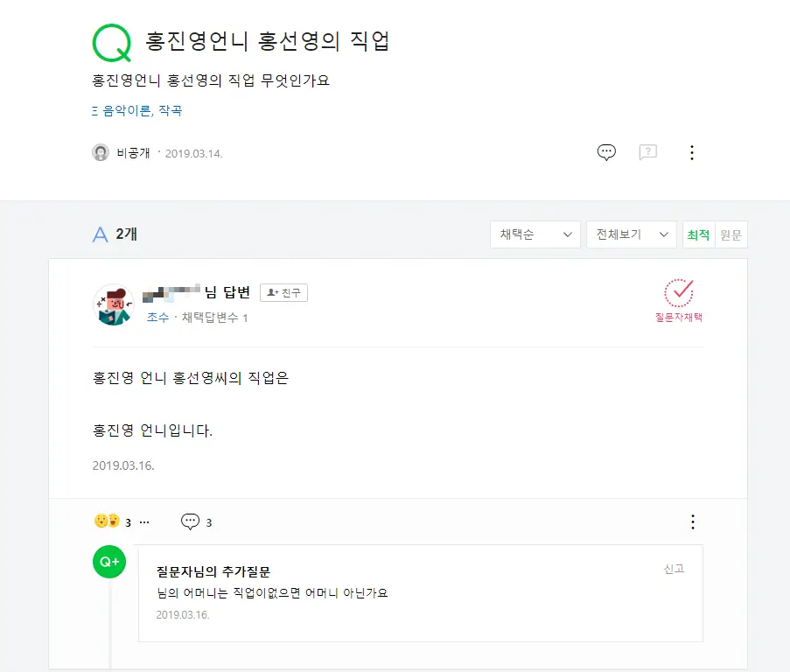Click the green Q+ additional question icon

(x=108, y=562)
